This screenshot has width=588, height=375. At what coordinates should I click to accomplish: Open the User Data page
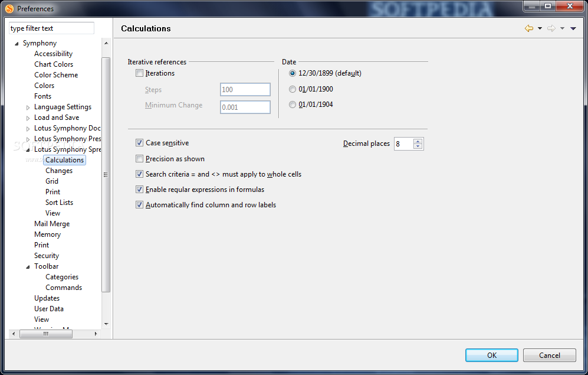[49, 308]
